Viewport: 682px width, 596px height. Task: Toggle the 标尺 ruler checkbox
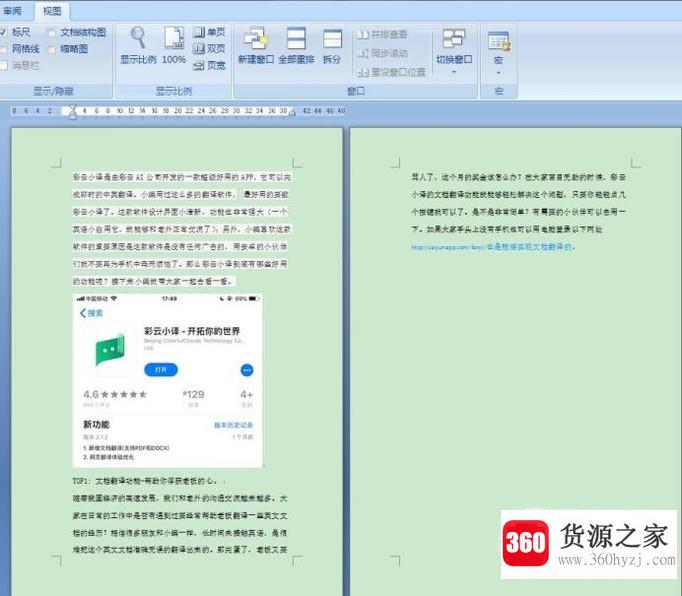(3, 32)
